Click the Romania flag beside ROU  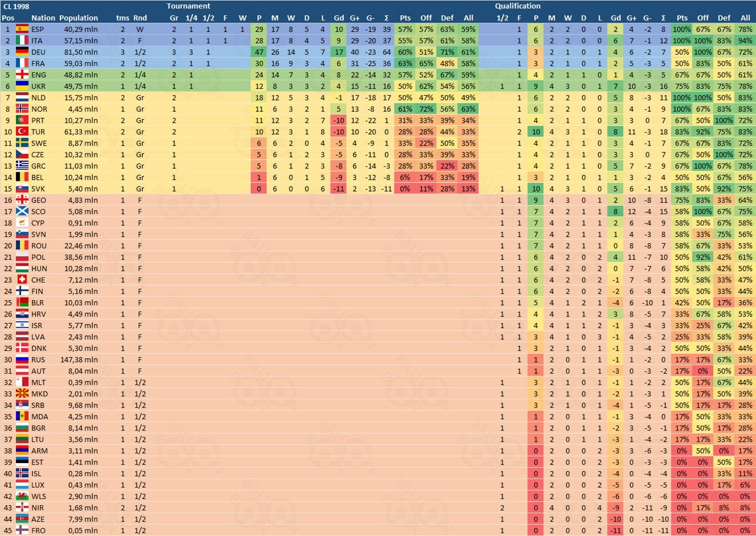22,246
